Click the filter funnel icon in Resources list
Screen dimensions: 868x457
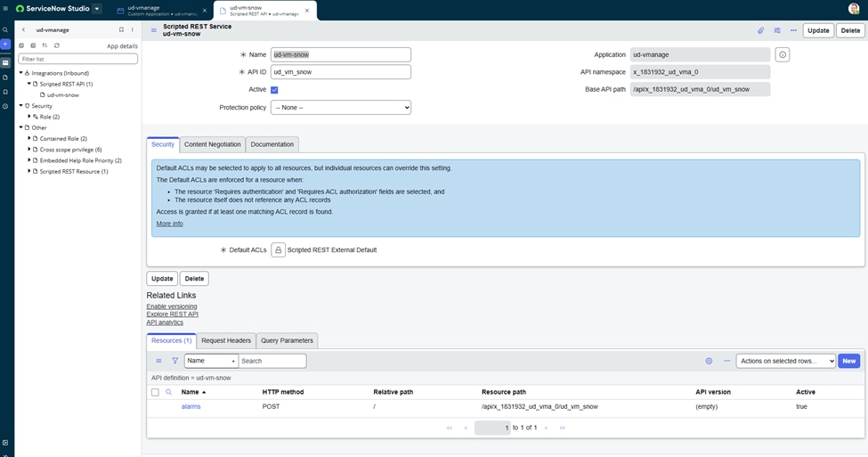pos(174,361)
